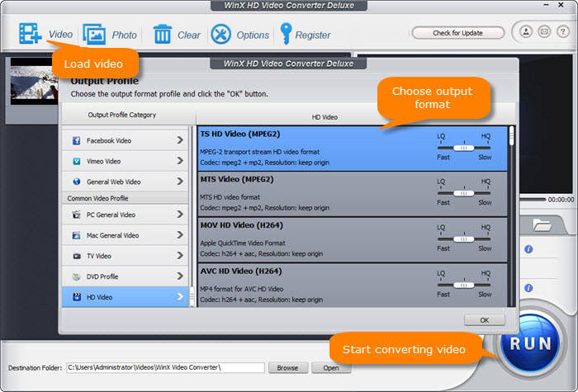The image size is (578, 392).
Task: Click the Photo toolbar label
Action: coord(124,35)
